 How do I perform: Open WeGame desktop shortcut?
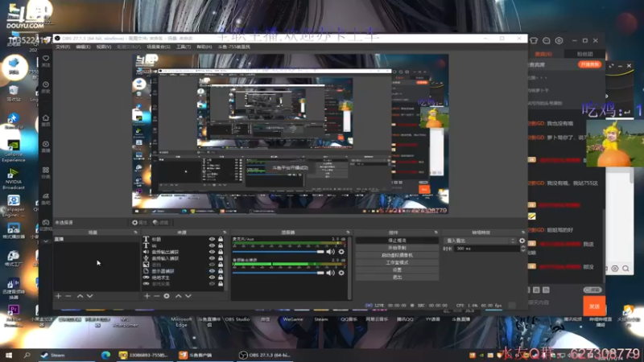tap(293, 319)
